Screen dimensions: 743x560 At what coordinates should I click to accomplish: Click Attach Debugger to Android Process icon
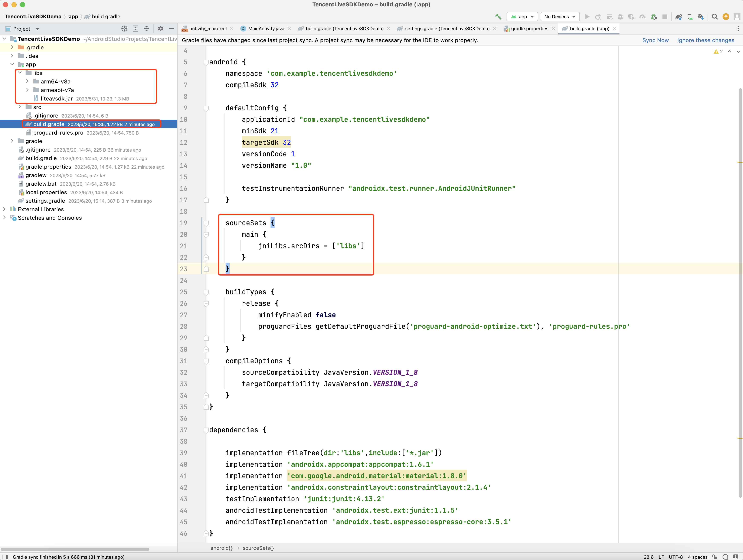[654, 16]
